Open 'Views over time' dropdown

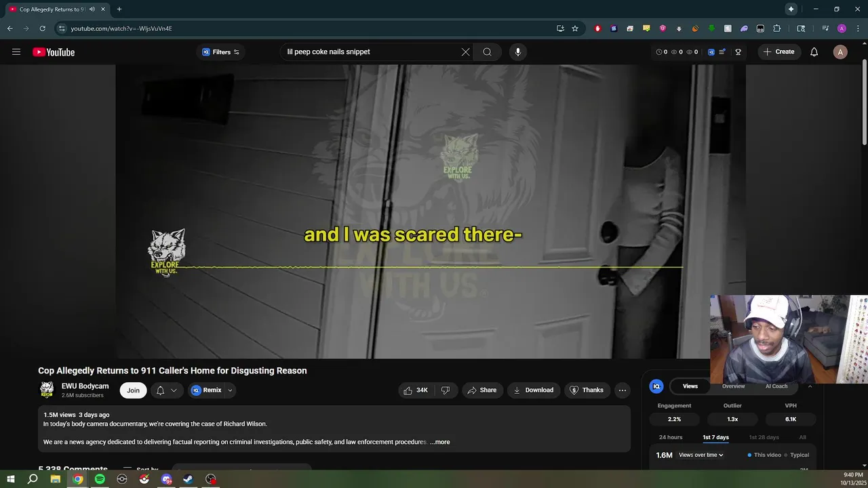[701, 455]
